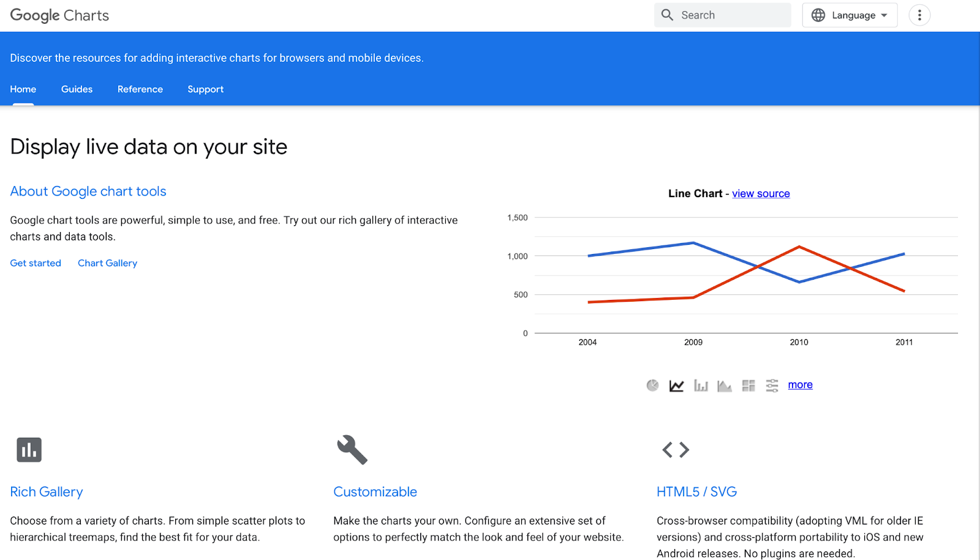The width and height of the screenshot is (980, 560).
Task: Open the Customizable heading link
Action: [x=375, y=492]
